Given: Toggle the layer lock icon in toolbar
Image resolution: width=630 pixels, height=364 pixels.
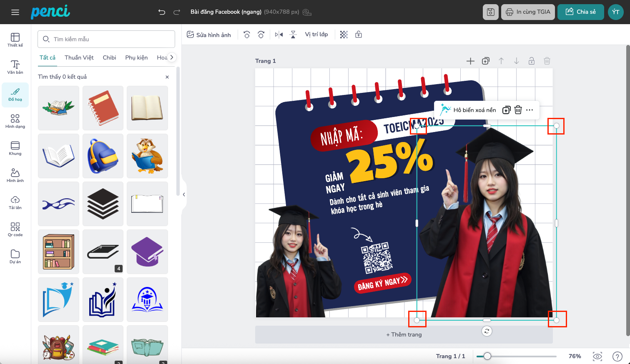Looking at the screenshot, I should [x=358, y=35].
